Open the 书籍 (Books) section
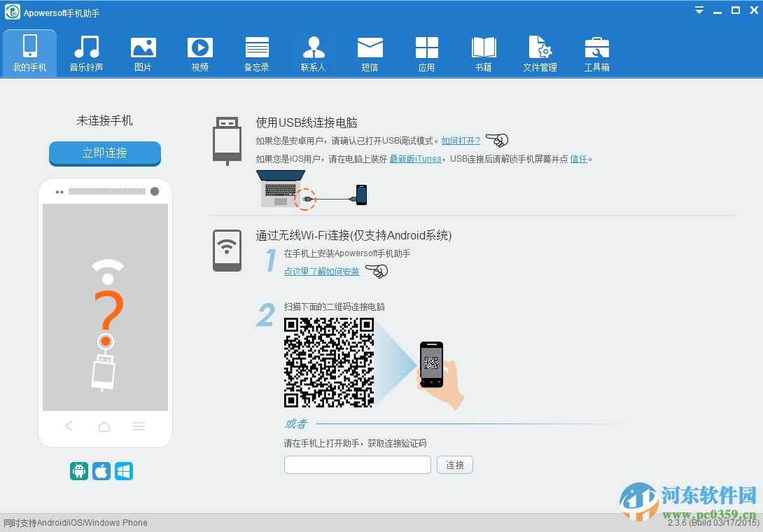Image resolution: width=763 pixels, height=532 pixels. [x=483, y=52]
